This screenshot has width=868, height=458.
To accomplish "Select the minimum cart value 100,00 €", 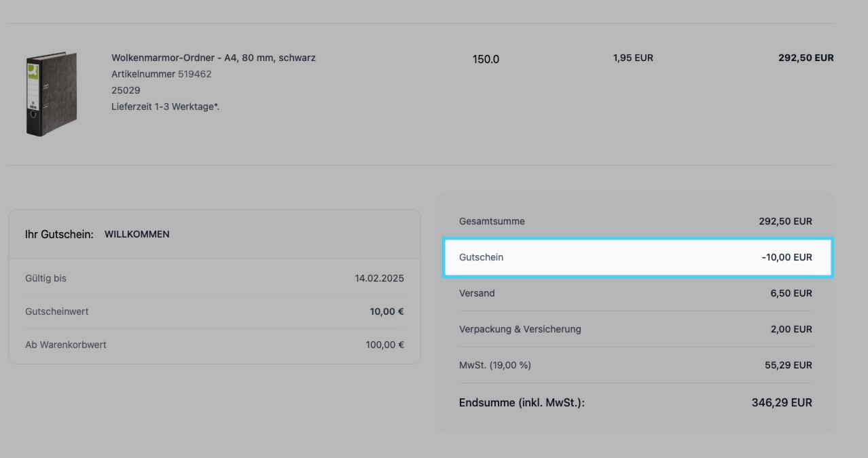I will point(384,345).
